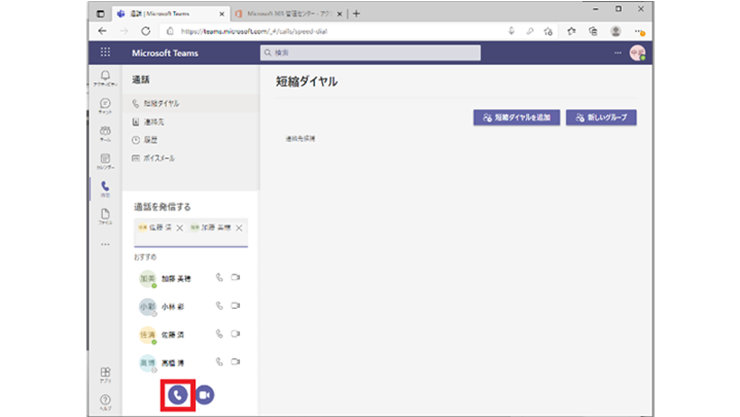Open the Activity bell in Teams sidebar
This screenshot has height=417, width=740.
click(105, 78)
